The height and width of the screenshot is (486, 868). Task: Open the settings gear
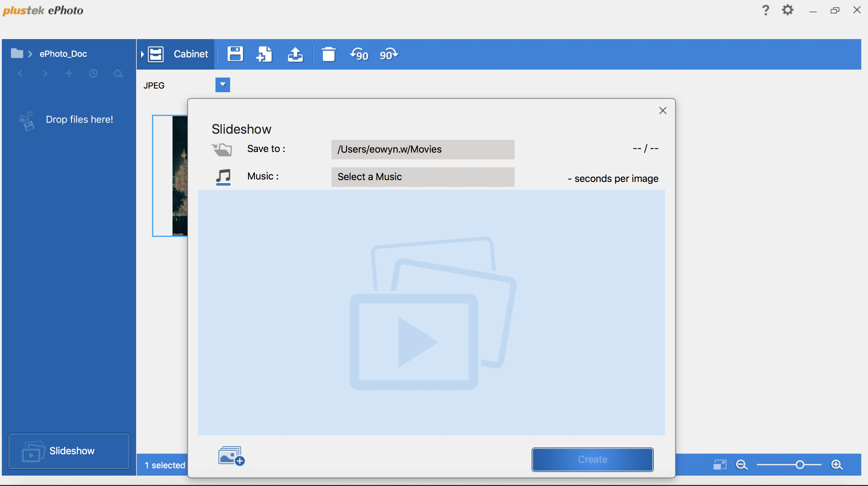[787, 10]
